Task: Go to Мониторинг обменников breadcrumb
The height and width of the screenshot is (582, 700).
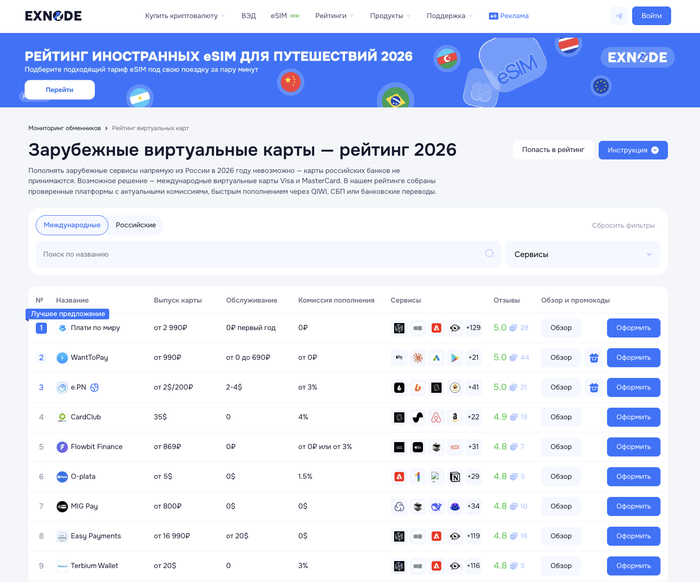Action: coord(64,128)
